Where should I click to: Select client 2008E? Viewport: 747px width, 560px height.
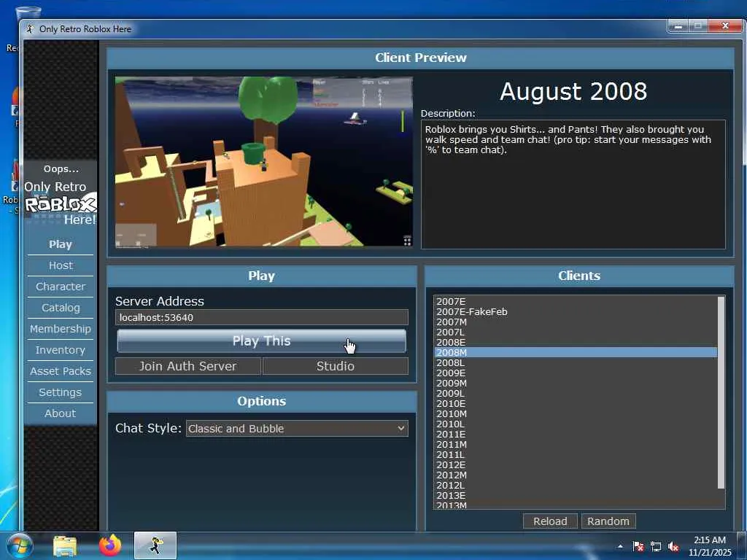tap(576, 343)
